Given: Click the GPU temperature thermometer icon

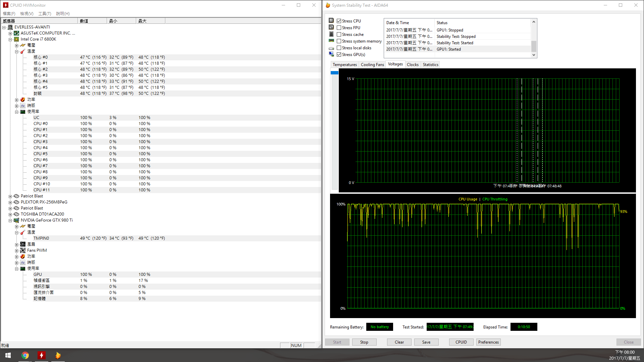Looking at the screenshot, I should (23, 232).
